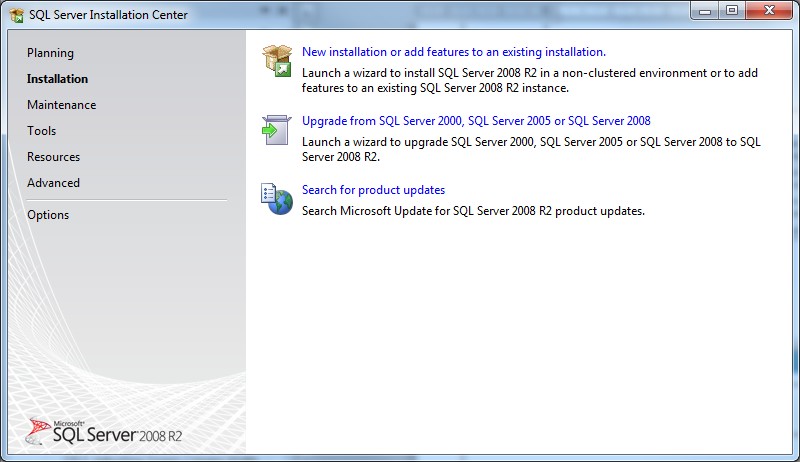Image resolution: width=800 pixels, height=462 pixels.
Task: Maximize the Installation Center window
Action: (732, 11)
